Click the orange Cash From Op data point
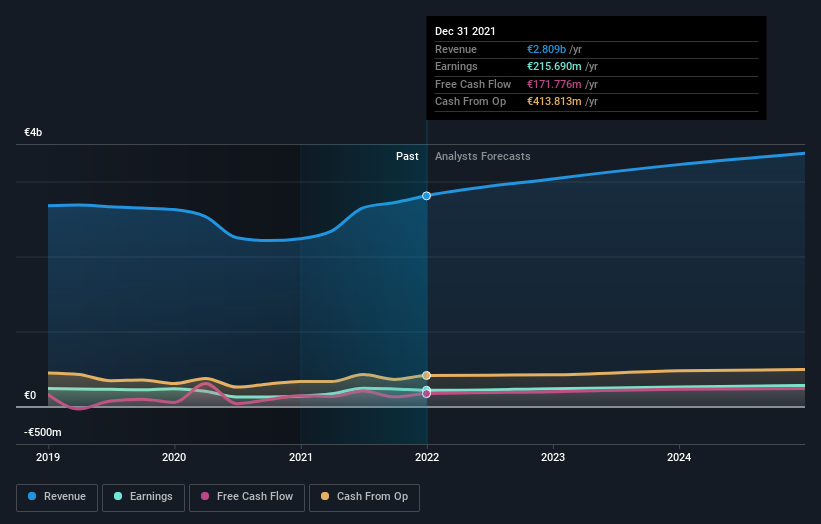821x524 pixels. click(x=426, y=375)
